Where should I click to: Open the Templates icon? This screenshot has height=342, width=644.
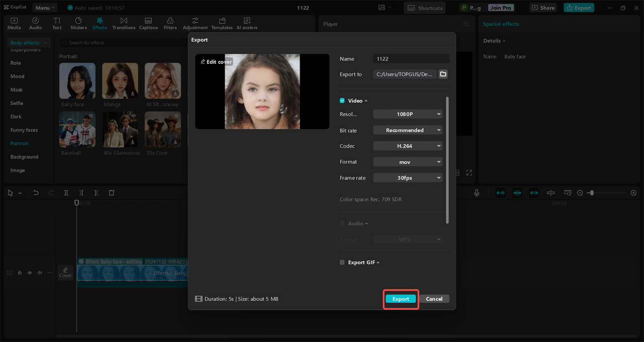222,23
